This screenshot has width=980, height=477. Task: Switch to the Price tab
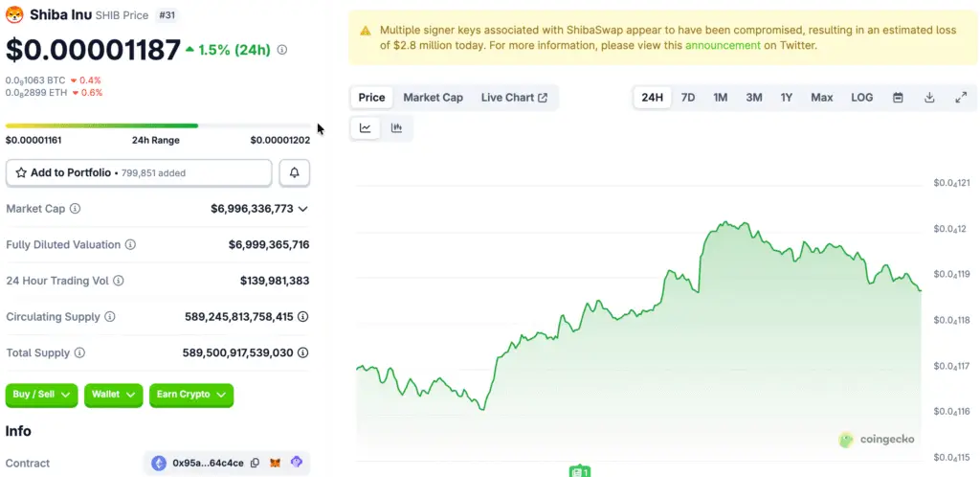371,98
